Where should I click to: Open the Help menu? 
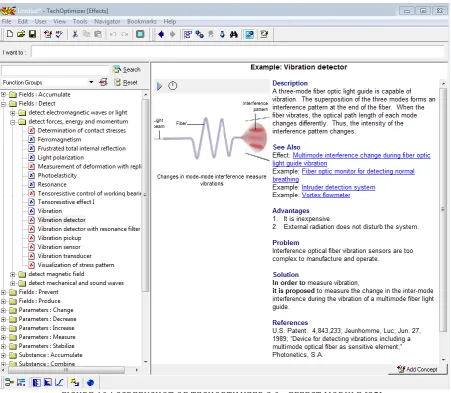(170, 21)
